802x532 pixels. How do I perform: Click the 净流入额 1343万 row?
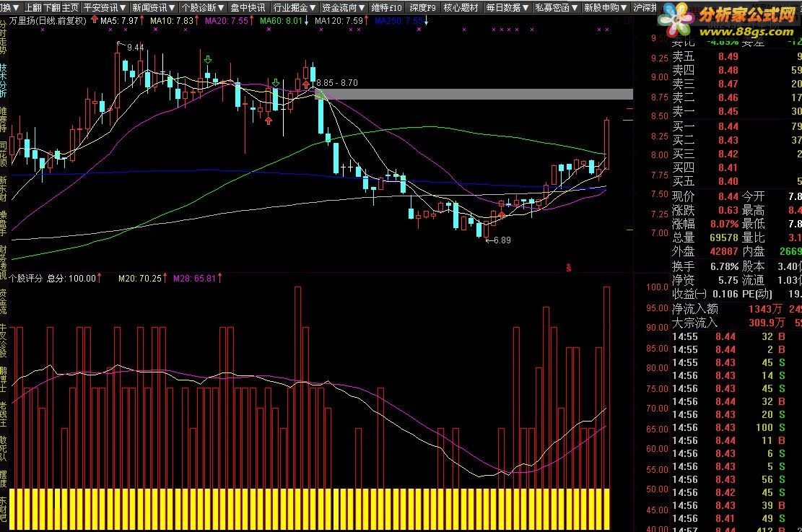(736, 309)
